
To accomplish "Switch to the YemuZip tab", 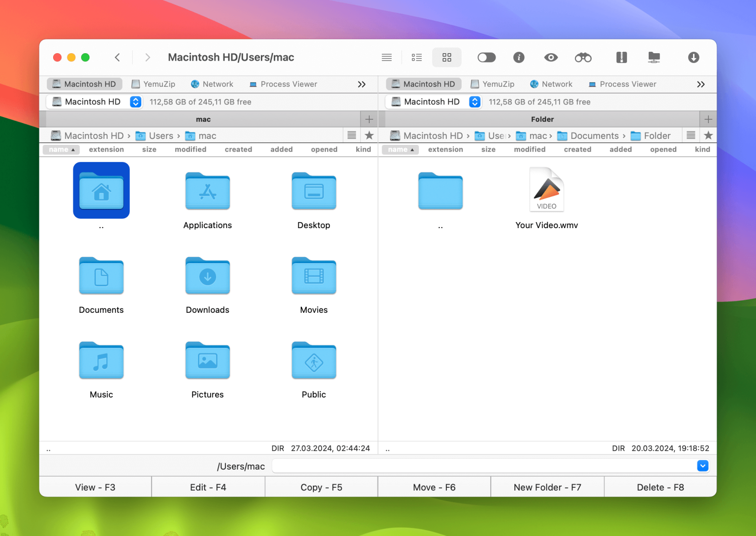I will coord(154,84).
